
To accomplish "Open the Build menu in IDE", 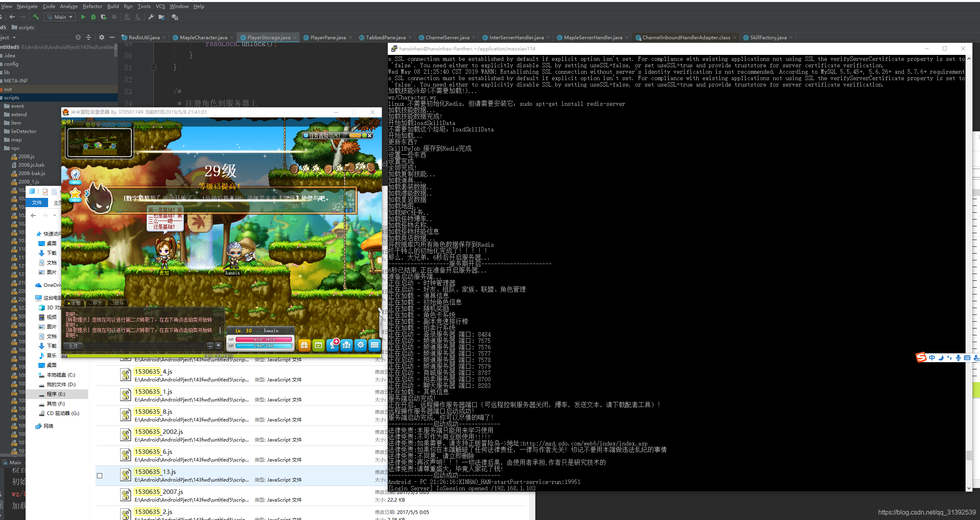I will (113, 6).
